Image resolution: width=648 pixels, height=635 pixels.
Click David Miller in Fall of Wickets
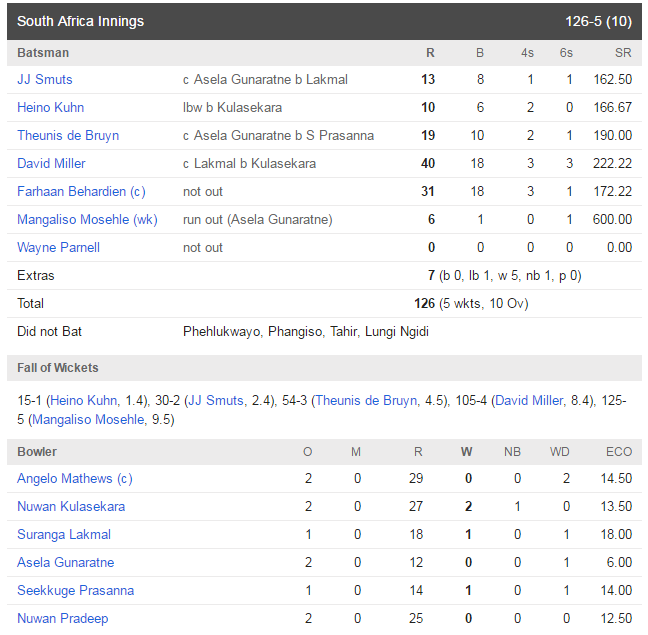pos(529,400)
